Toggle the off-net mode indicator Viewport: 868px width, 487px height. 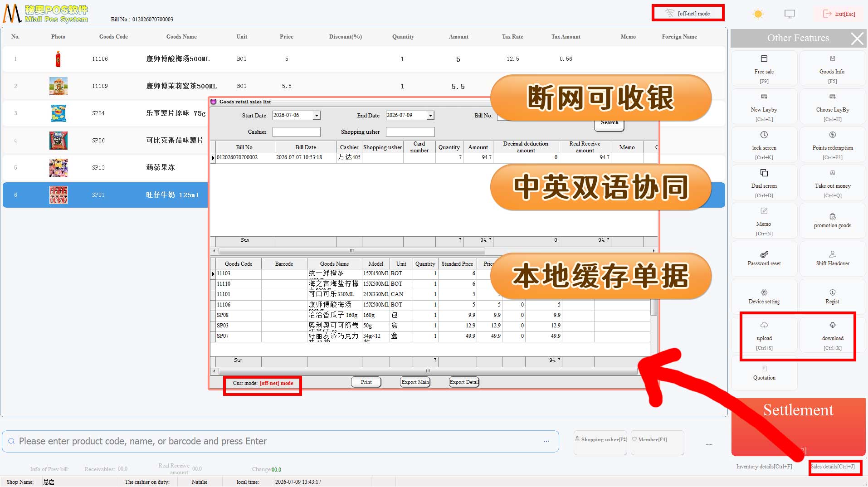[688, 13]
